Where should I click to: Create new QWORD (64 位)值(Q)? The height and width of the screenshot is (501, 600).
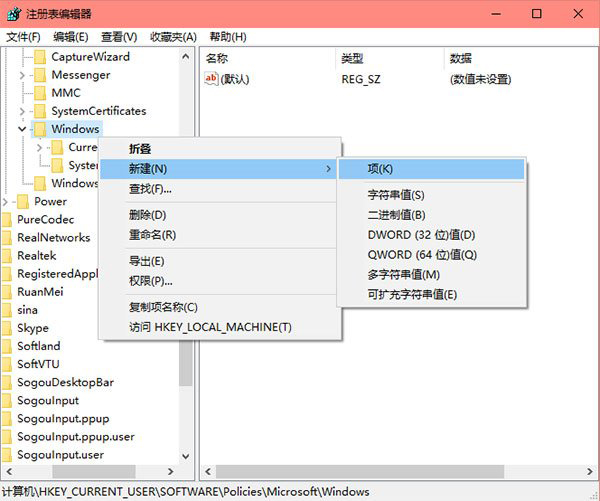pyautogui.click(x=432, y=255)
